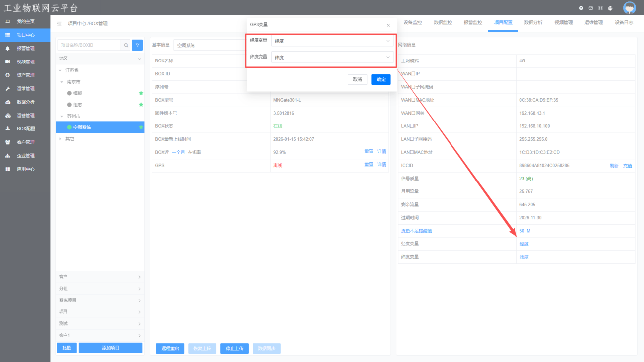Switch to the 数据分析 tab
644x362 pixels.
click(533, 23)
